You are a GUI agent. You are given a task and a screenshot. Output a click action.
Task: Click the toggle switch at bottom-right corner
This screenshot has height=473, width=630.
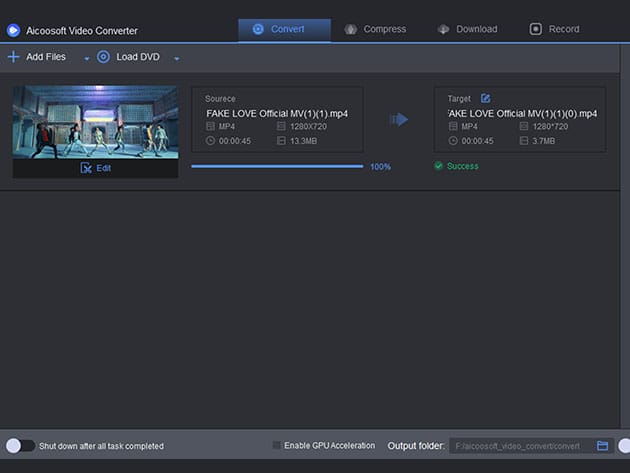[624, 446]
